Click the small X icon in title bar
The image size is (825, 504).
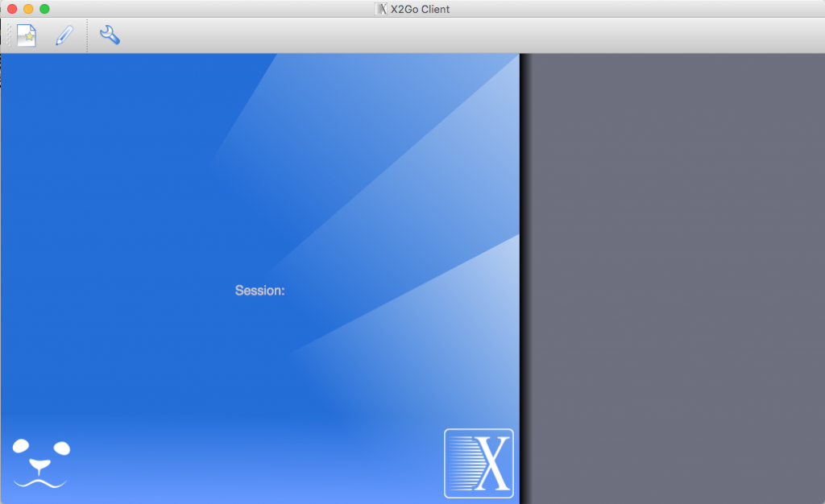381,9
